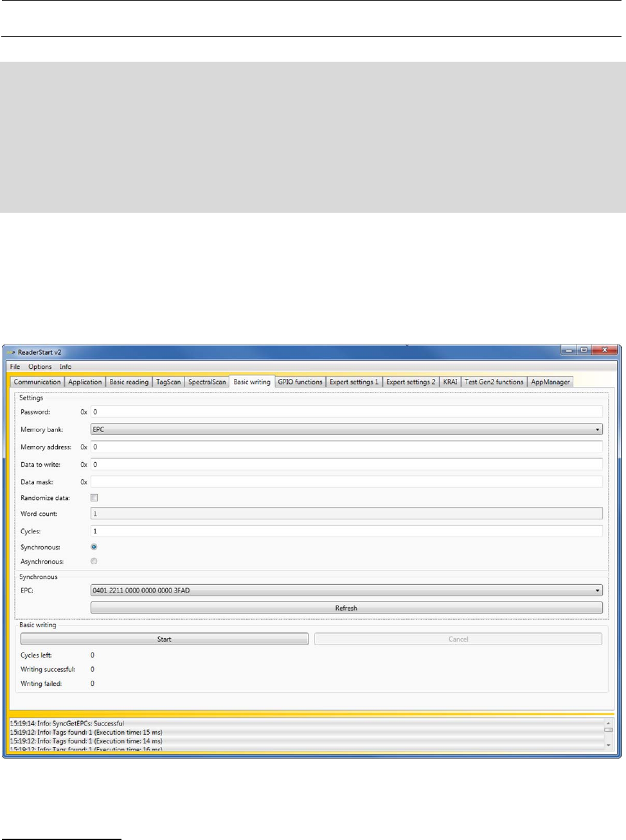The image size is (626, 840).
Task: Switch to the KRAI tab
Action: tap(450, 382)
